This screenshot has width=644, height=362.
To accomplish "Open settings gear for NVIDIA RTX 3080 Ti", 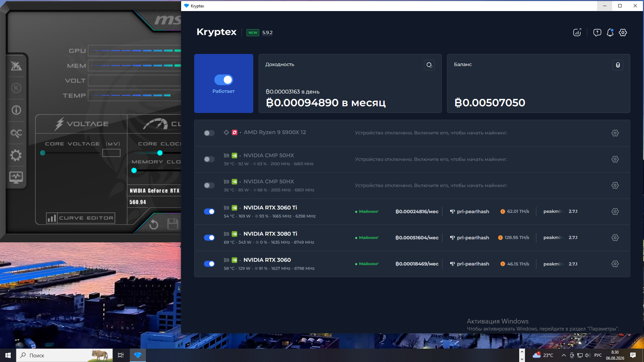I will click(x=615, y=238).
